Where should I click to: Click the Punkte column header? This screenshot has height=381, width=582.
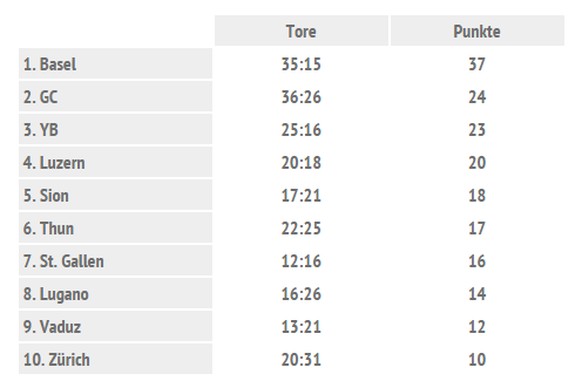[477, 31]
